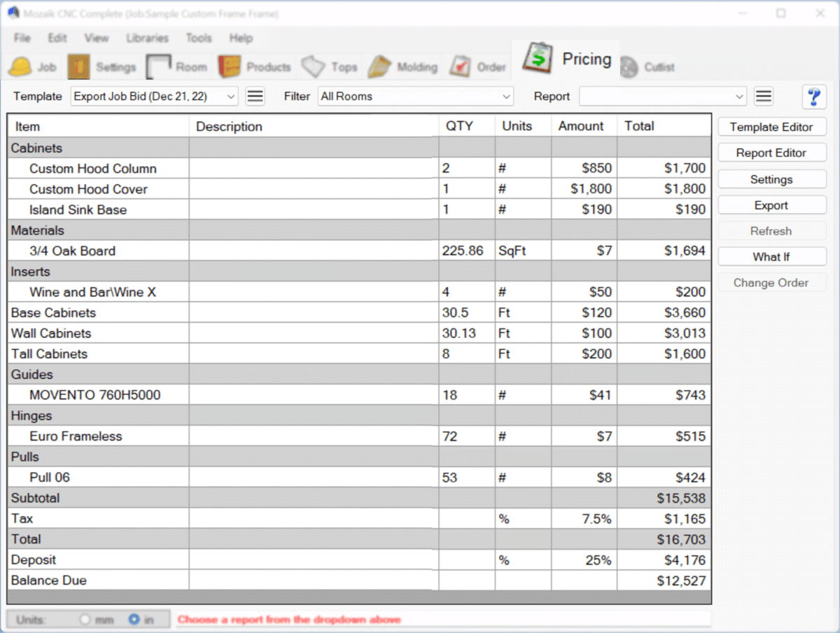
Task: Click the Report hamburger menu icon
Action: point(762,97)
